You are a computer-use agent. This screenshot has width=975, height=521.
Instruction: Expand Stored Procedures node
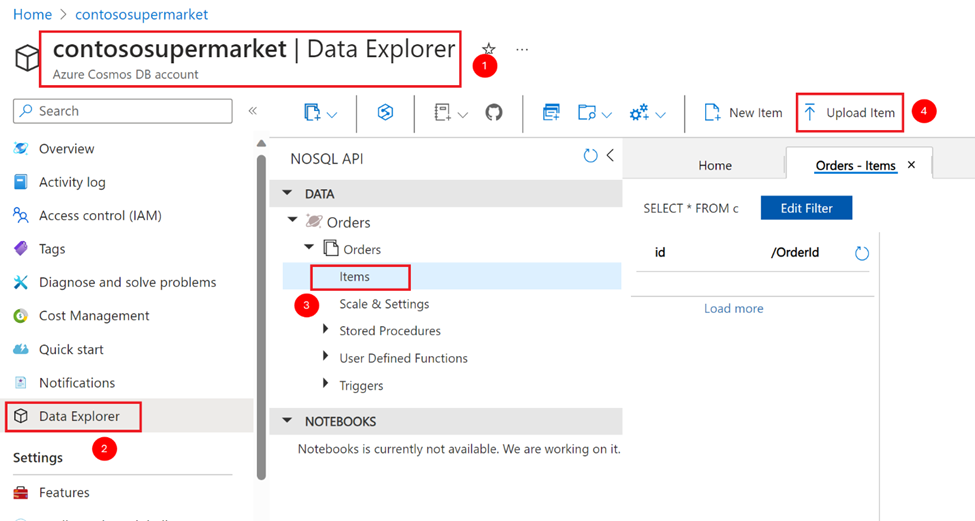pos(325,329)
